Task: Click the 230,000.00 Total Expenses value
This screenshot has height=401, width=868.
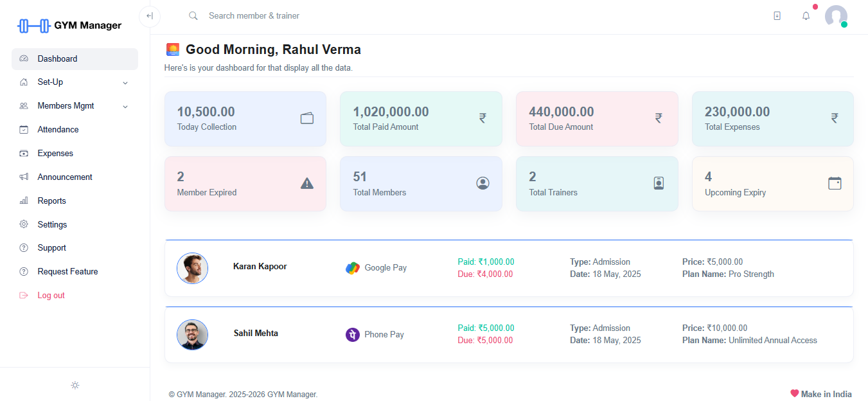Action: point(738,112)
